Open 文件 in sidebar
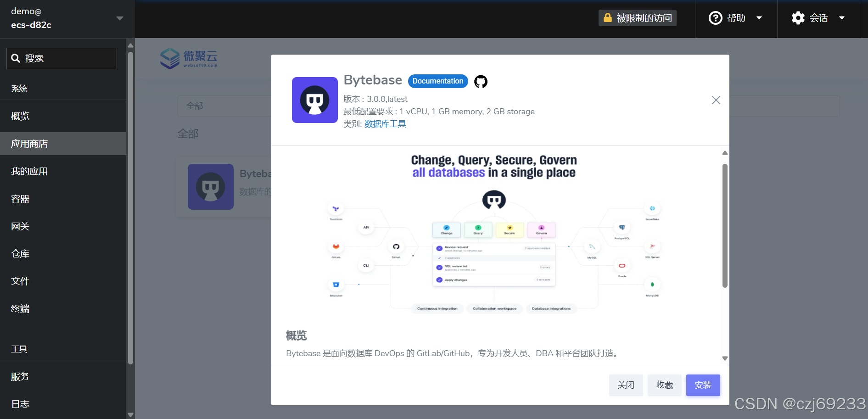Viewport: 868px width, 419px height. pyautogui.click(x=63, y=281)
